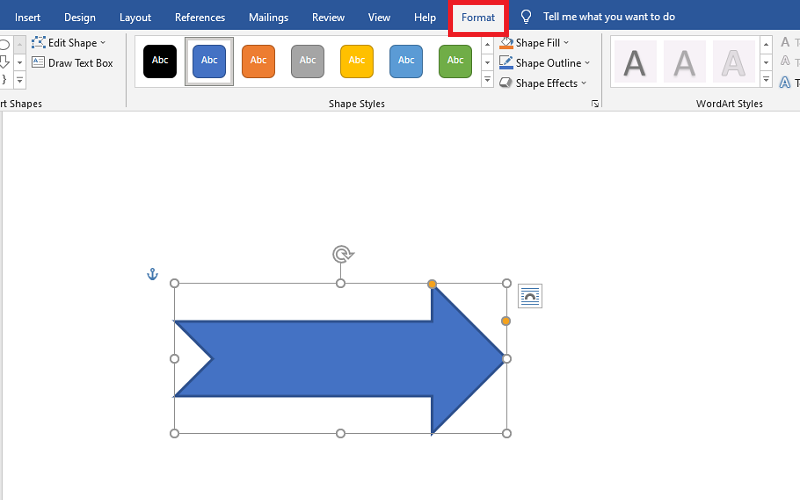Image resolution: width=800 pixels, height=500 pixels.
Task: Select the first WordArt style A
Action: (635, 62)
